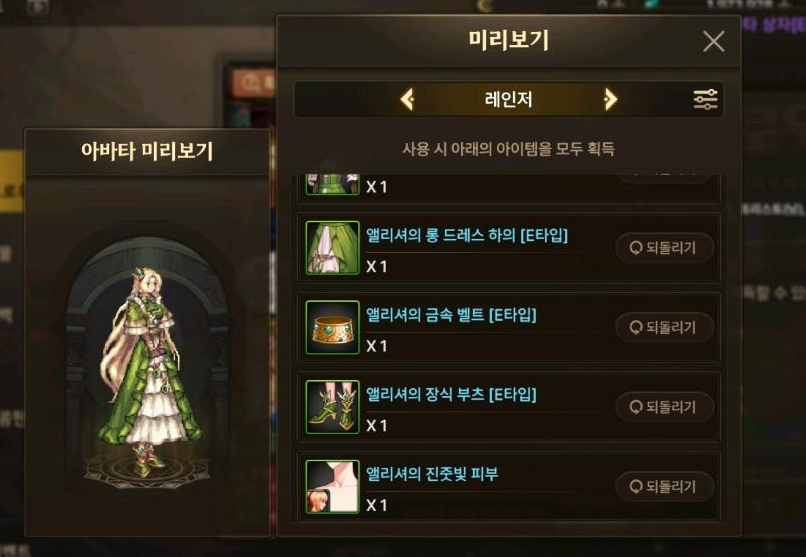Click the partially visible top item icon
806x557 pixels.
333,184
